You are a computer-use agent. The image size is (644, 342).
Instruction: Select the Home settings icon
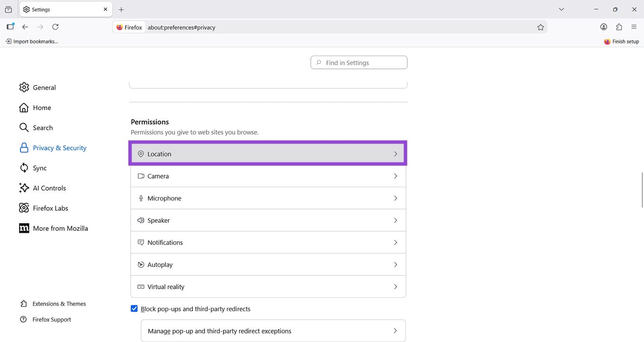point(24,107)
